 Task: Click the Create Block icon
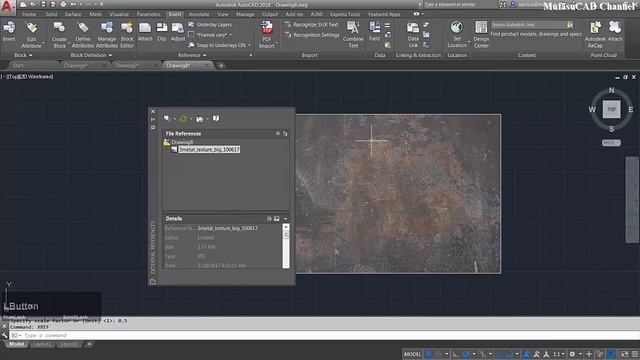point(59,28)
